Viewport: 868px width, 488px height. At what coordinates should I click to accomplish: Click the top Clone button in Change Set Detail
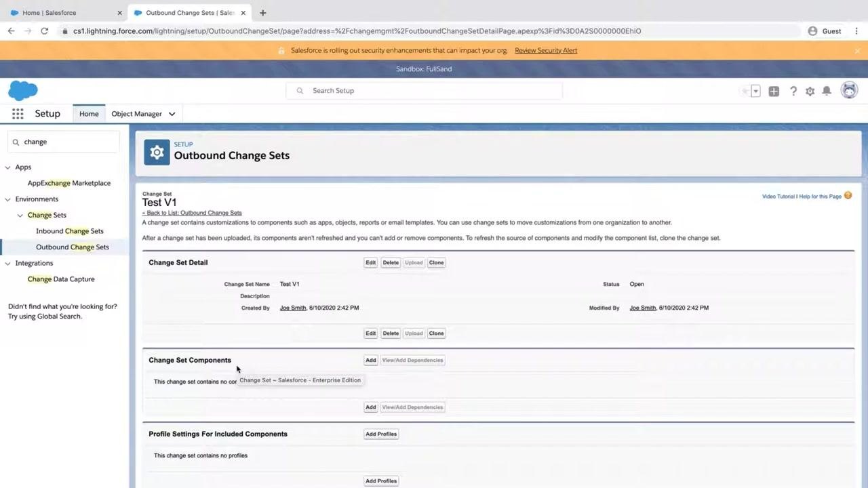coord(436,263)
